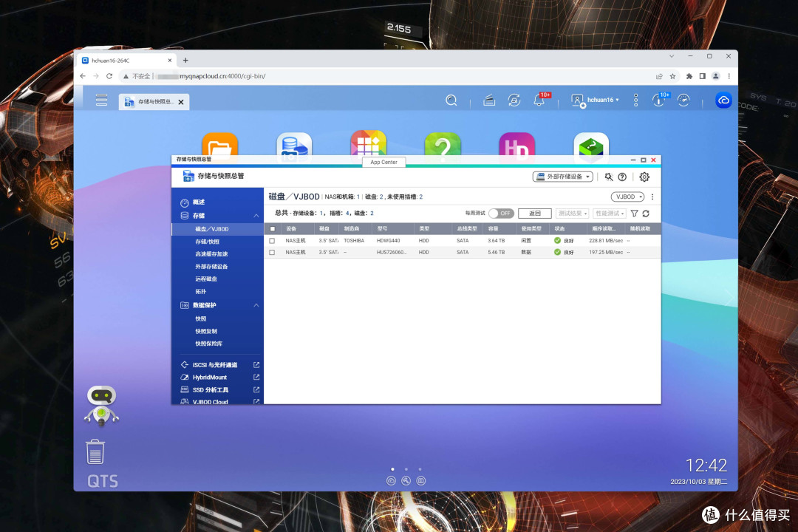Bookmark page with the star icon
The image size is (798, 532).
point(673,76)
